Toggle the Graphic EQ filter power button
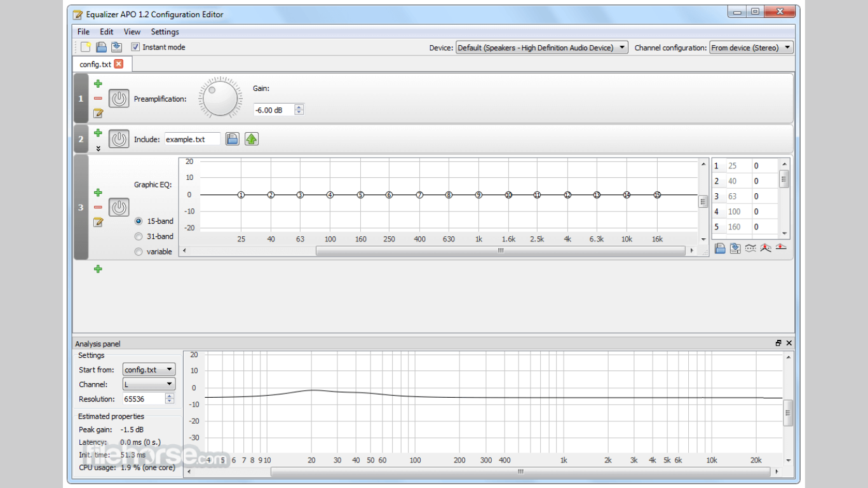 [119, 207]
